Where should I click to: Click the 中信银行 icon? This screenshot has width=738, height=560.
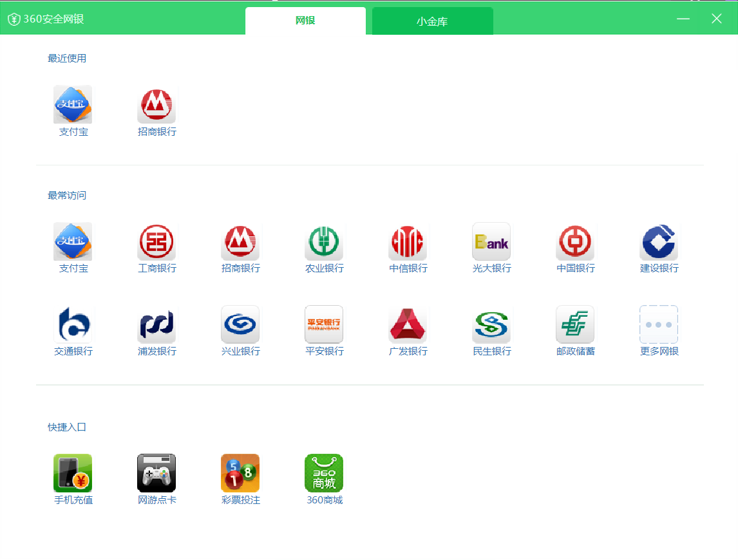point(408,241)
